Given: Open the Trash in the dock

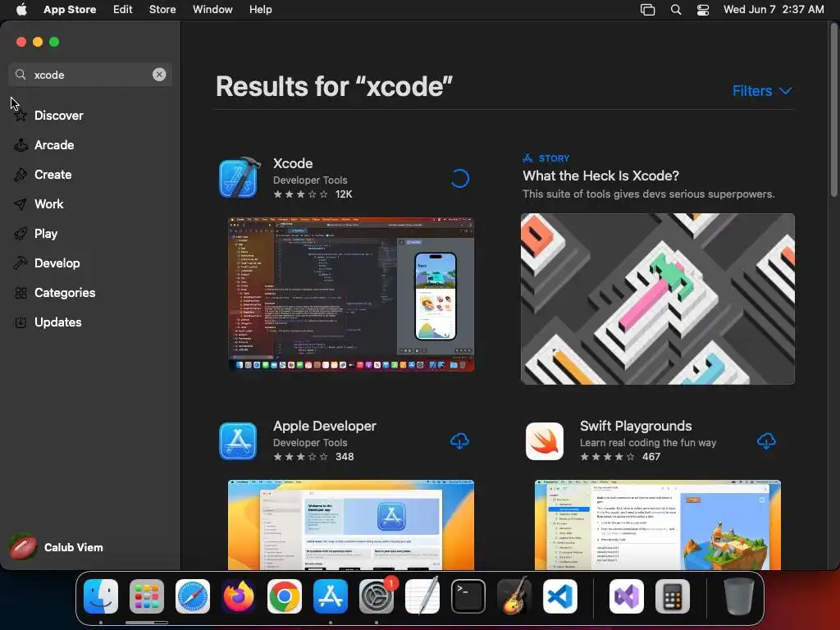Looking at the screenshot, I should [739, 596].
